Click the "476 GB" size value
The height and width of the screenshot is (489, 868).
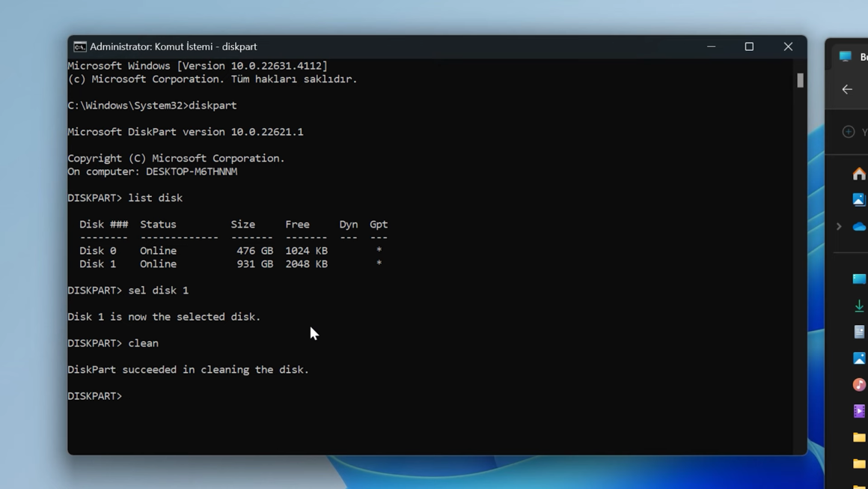coord(254,251)
